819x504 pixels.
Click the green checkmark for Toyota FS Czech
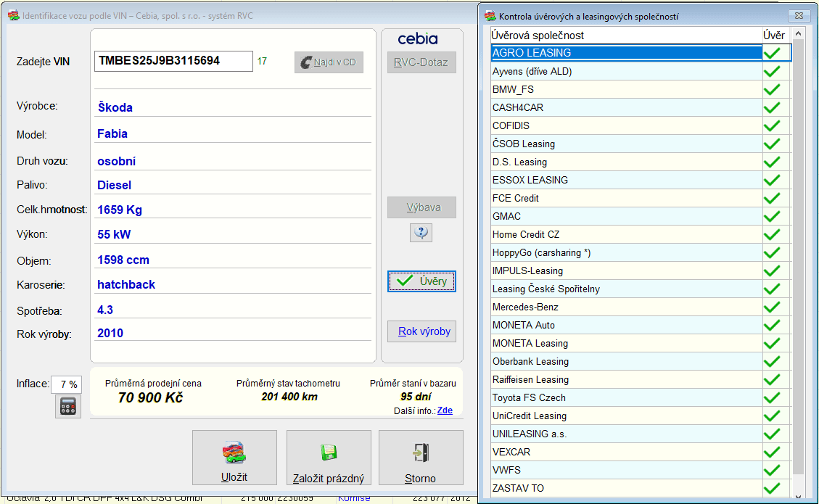(x=772, y=398)
